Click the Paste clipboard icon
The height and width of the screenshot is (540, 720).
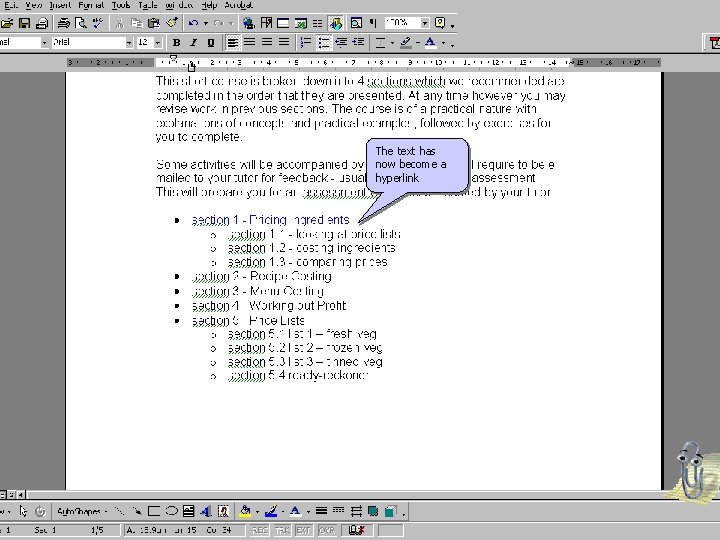[x=154, y=23]
